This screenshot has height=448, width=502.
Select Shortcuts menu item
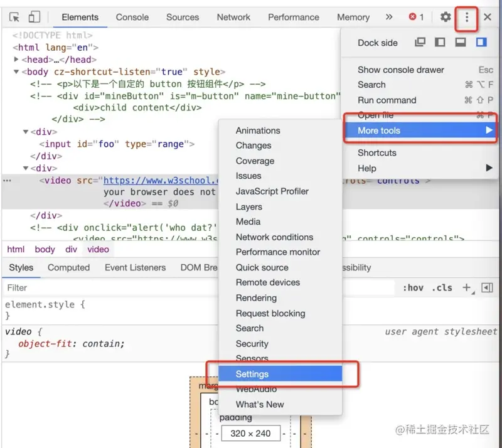[x=419, y=152]
